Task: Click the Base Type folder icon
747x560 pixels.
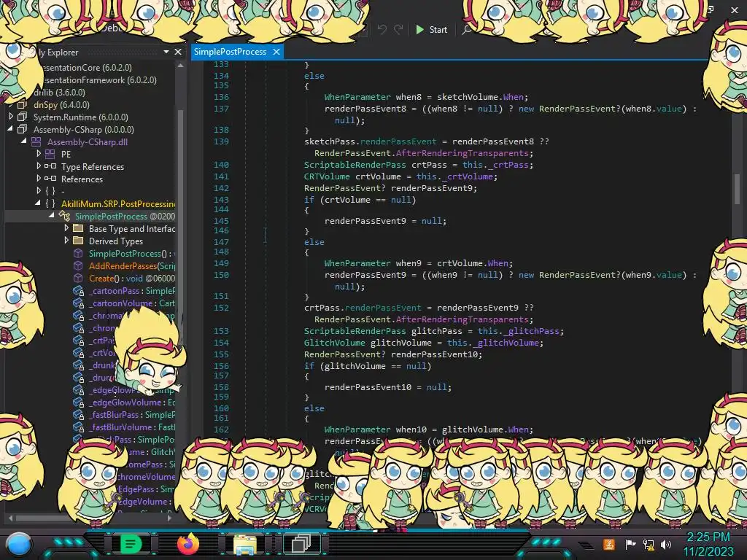Action: (78, 228)
